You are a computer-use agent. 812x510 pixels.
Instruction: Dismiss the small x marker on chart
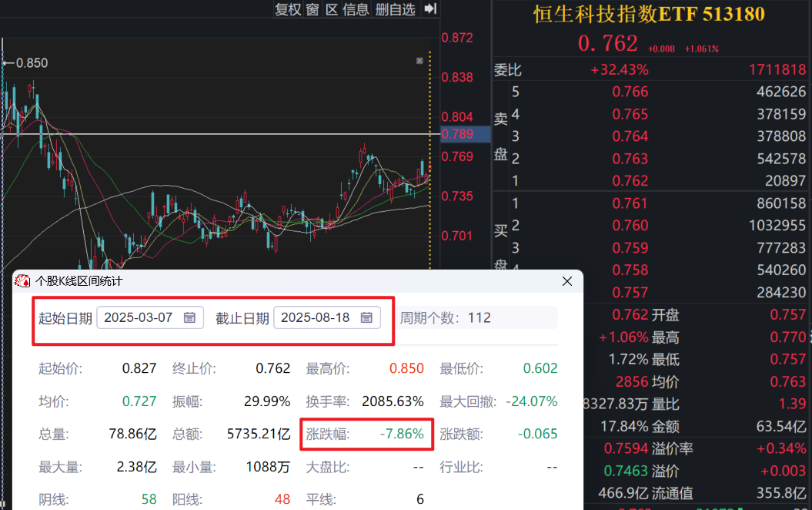click(x=419, y=61)
